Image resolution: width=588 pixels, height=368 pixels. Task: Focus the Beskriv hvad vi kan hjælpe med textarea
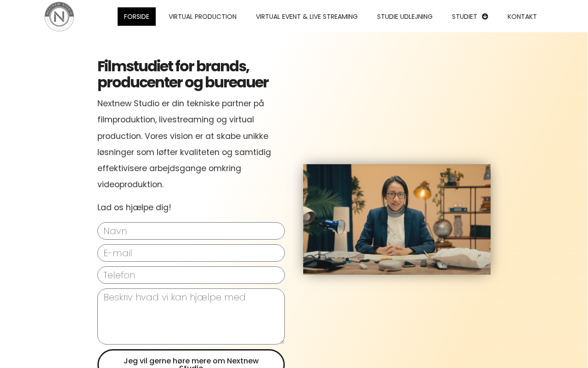(191, 316)
